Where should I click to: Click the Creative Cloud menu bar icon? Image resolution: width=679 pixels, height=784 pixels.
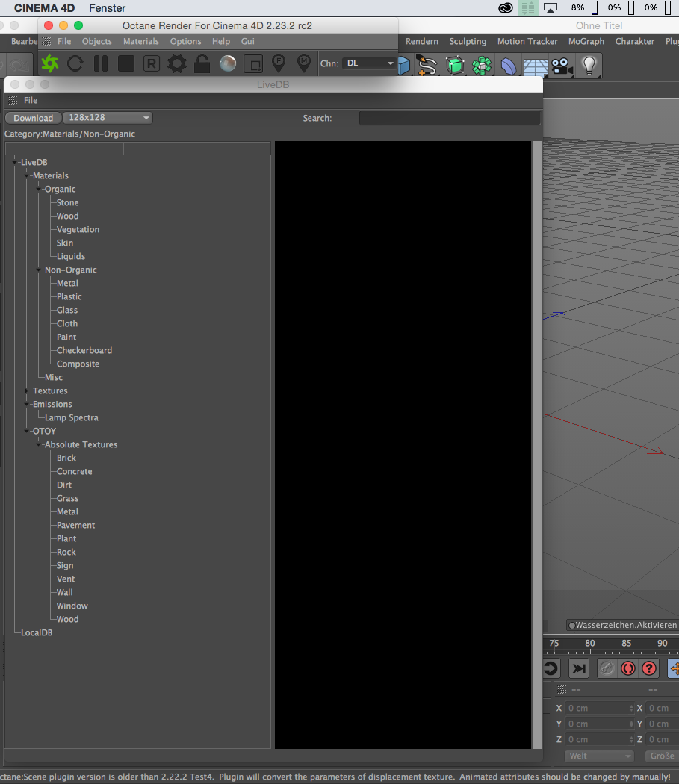pos(506,8)
